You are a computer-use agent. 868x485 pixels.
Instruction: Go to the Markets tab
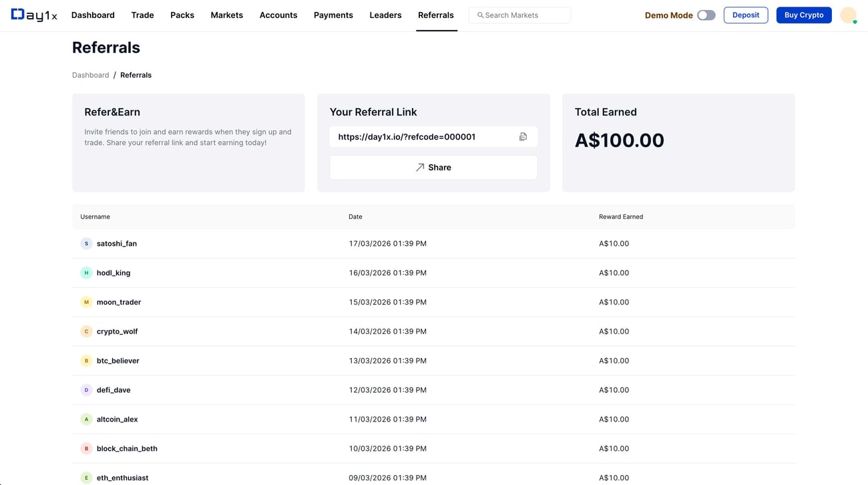226,15
